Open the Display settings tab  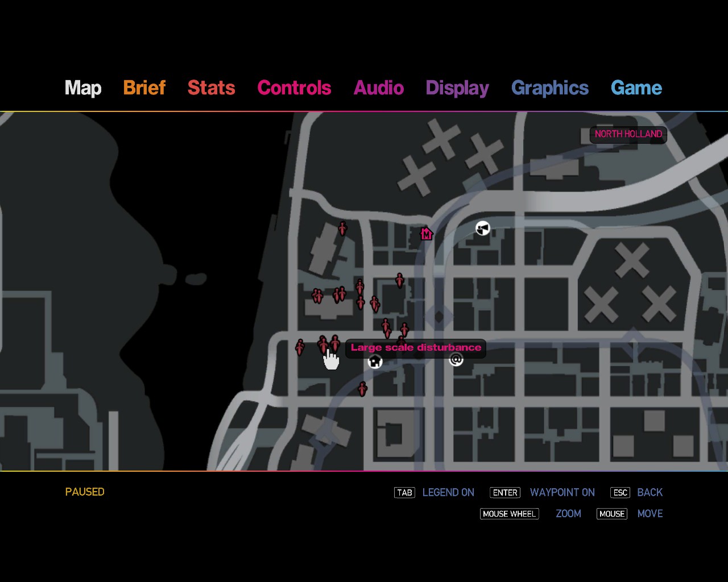[x=457, y=88]
